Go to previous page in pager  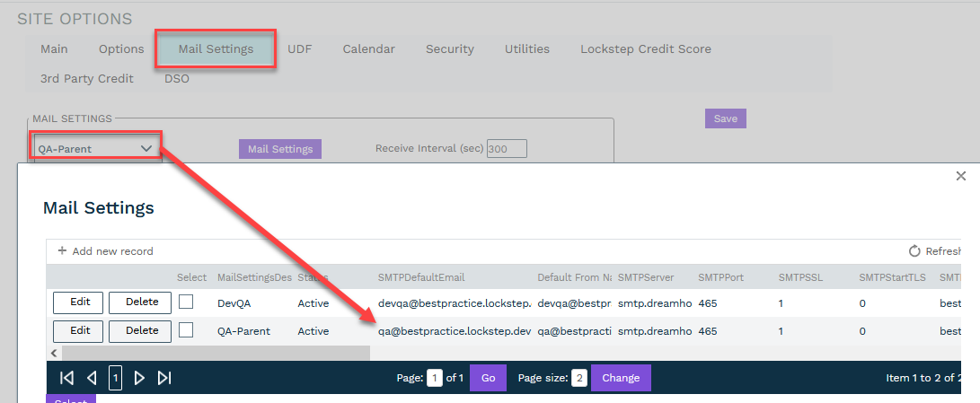tap(91, 378)
